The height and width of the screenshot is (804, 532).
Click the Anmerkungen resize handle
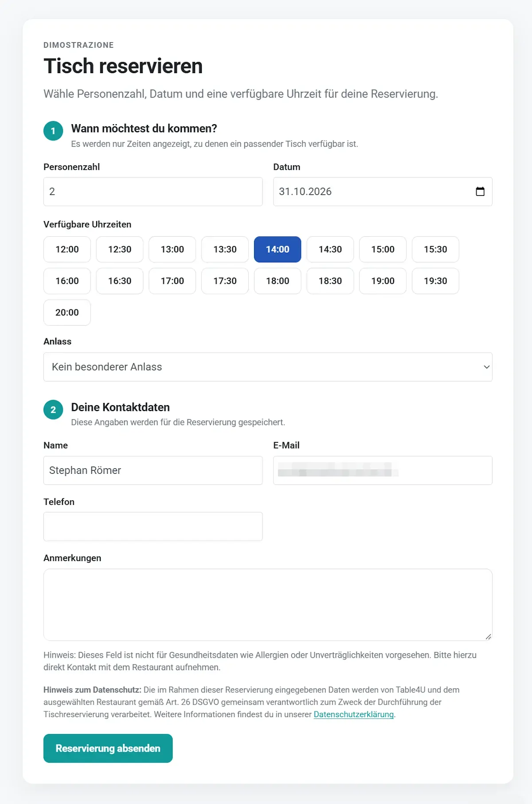coord(488,636)
